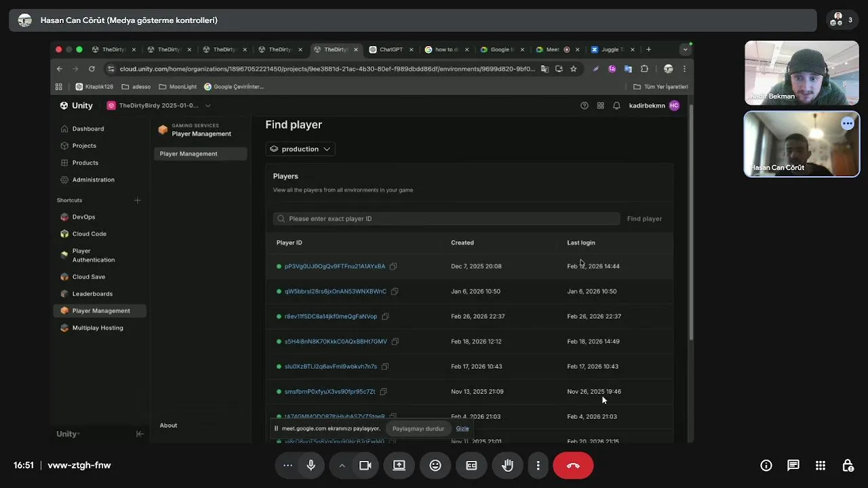Open About link in Unity side panel

(168, 426)
